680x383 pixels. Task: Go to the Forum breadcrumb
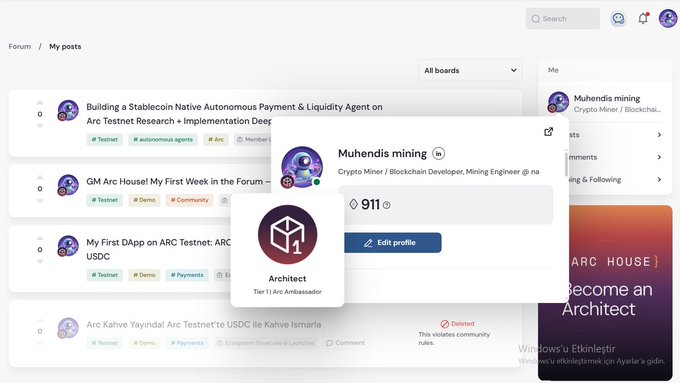tap(20, 46)
